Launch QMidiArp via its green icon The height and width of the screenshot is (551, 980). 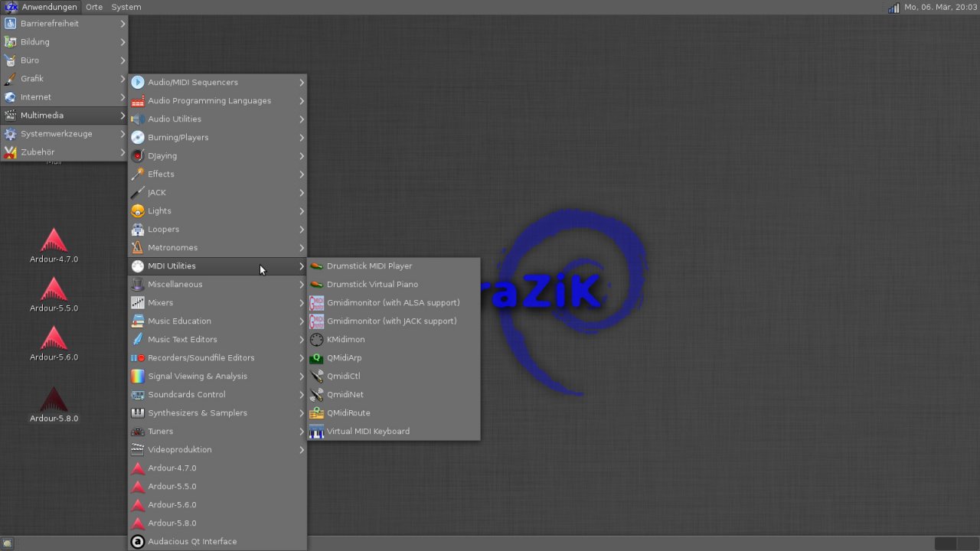point(316,358)
